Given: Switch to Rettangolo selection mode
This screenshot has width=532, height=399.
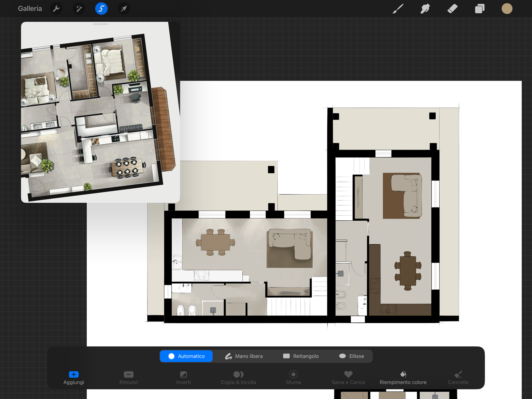Looking at the screenshot, I should click(x=301, y=356).
